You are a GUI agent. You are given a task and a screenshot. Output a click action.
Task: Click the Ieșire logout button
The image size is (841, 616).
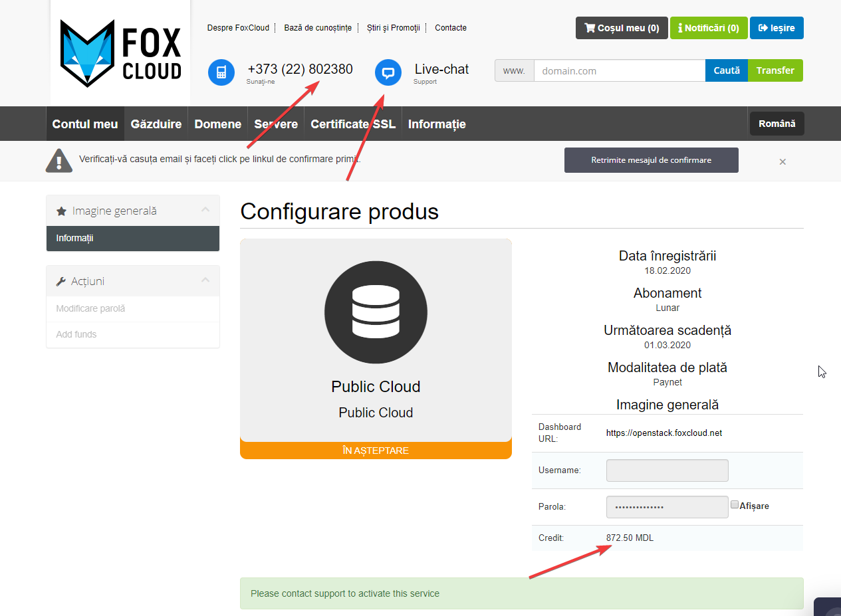(x=777, y=28)
